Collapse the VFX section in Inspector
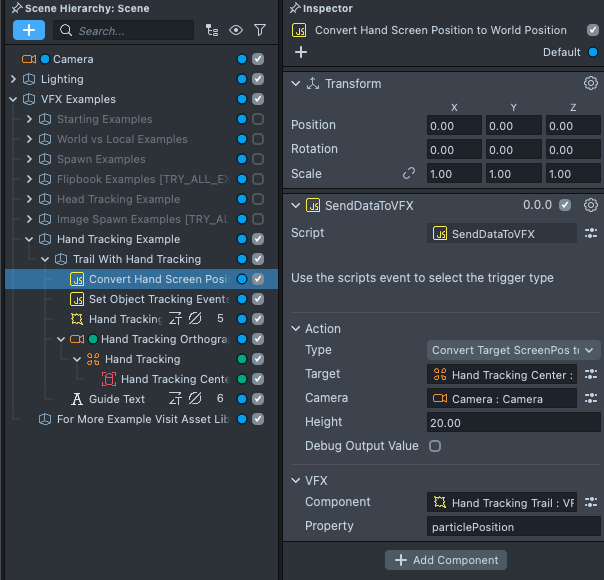604x580 pixels. (296, 480)
